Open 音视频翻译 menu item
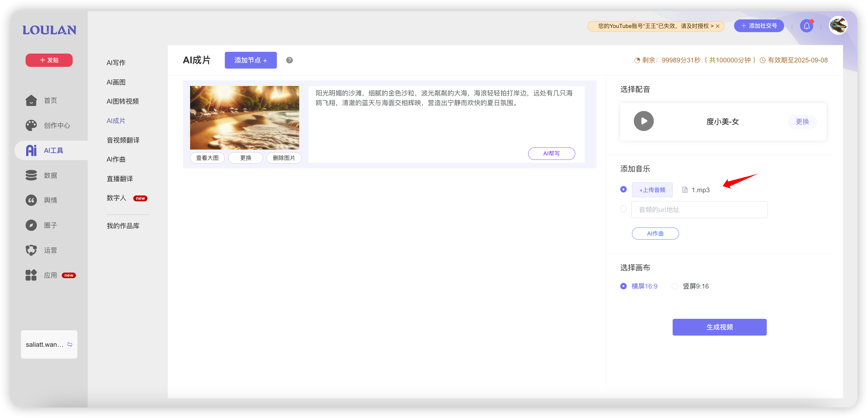868x418 pixels. (x=123, y=140)
